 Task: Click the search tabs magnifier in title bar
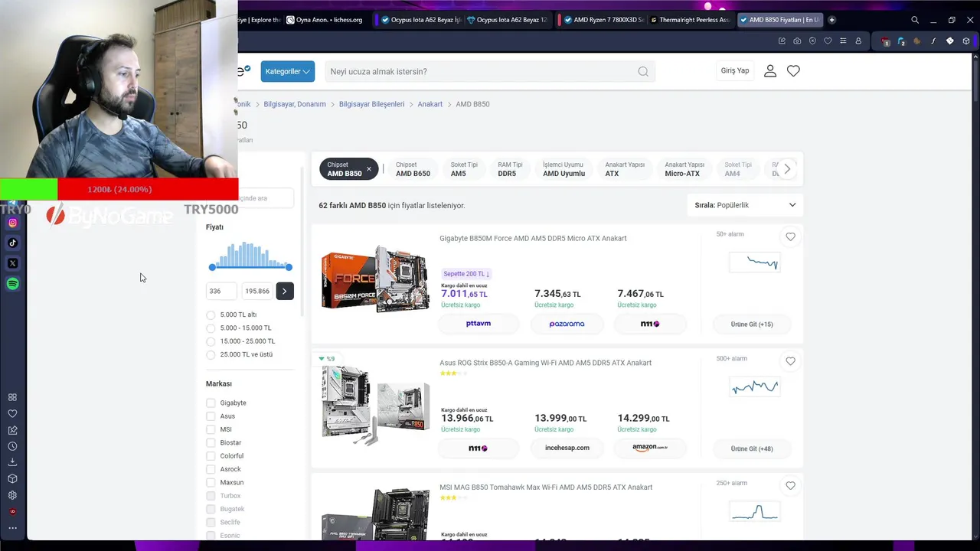click(x=915, y=20)
